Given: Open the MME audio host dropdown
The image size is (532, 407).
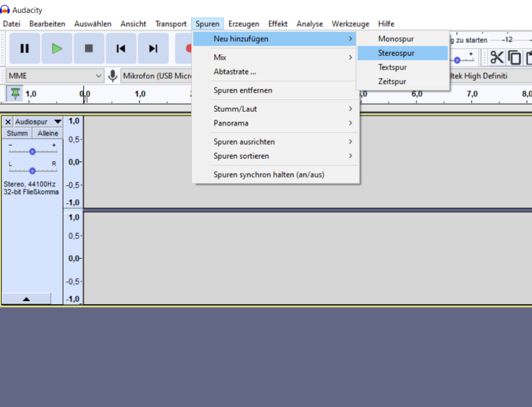Looking at the screenshot, I should click(x=55, y=76).
